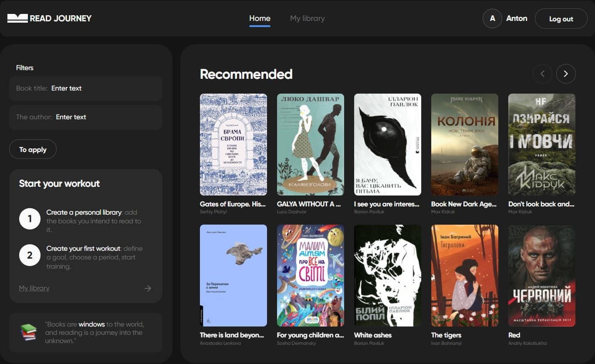Open the Red book cover
Viewport: 595px width, 364px height.
(542, 276)
